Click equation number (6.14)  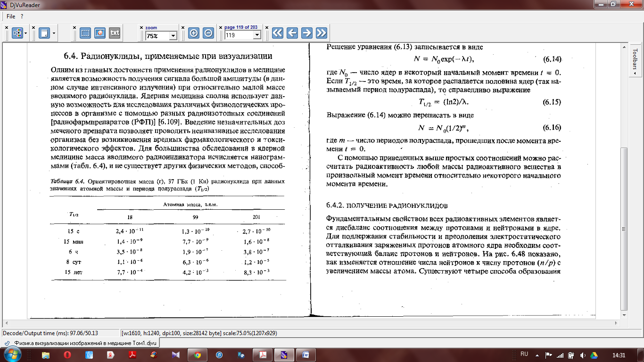pyautogui.click(x=551, y=59)
